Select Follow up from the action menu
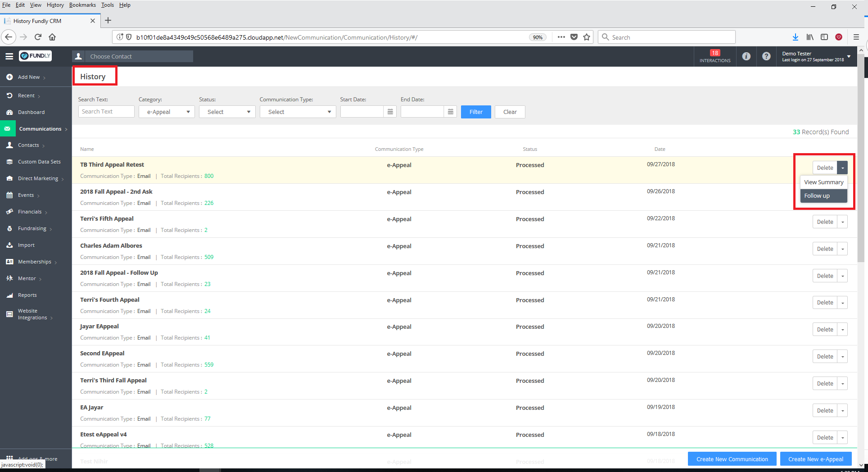The height and width of the screenshot is (472, 868). coord(817,196)
